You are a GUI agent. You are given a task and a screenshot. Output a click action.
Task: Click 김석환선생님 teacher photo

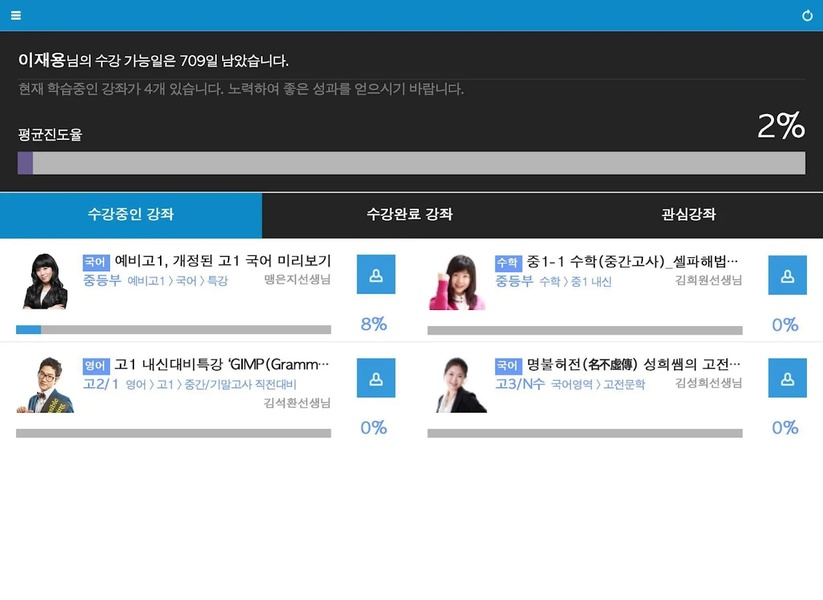(45, 385)
